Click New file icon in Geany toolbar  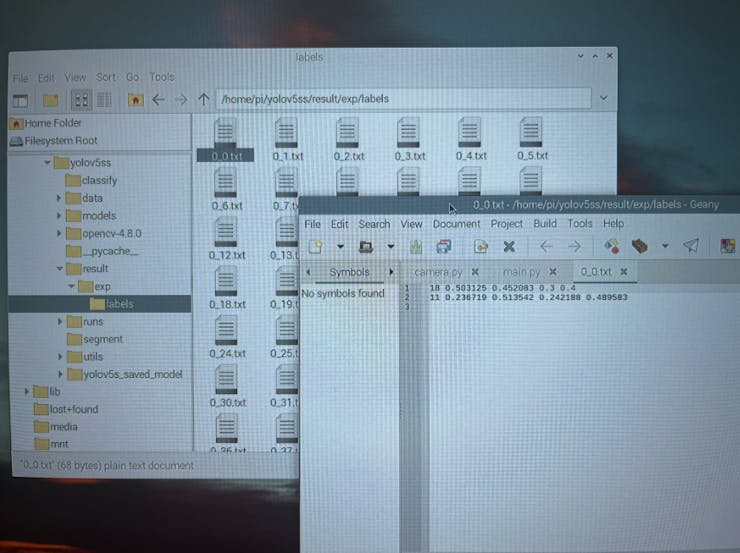315,247
